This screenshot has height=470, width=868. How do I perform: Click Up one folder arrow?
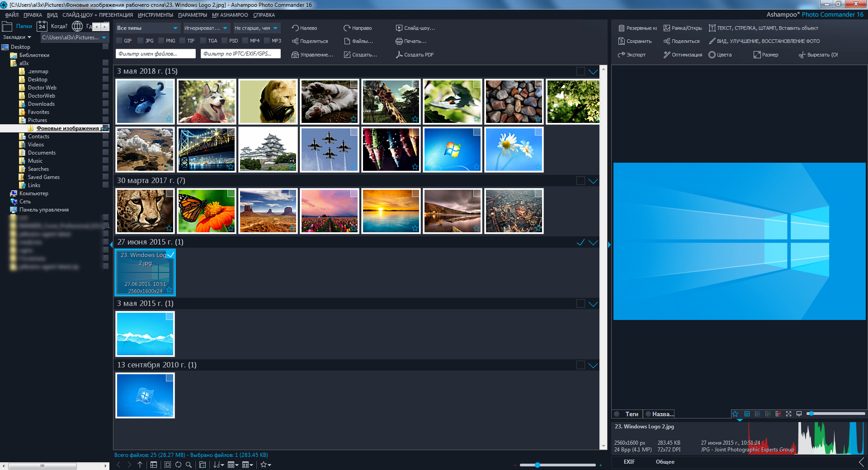click(x=140, y=465)
